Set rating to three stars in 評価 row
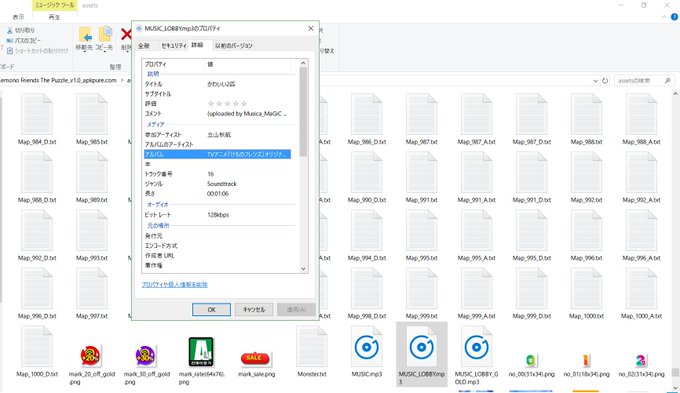Image resolution: width=680 pixels, height=393 pixels. click(x=228, y=104)
